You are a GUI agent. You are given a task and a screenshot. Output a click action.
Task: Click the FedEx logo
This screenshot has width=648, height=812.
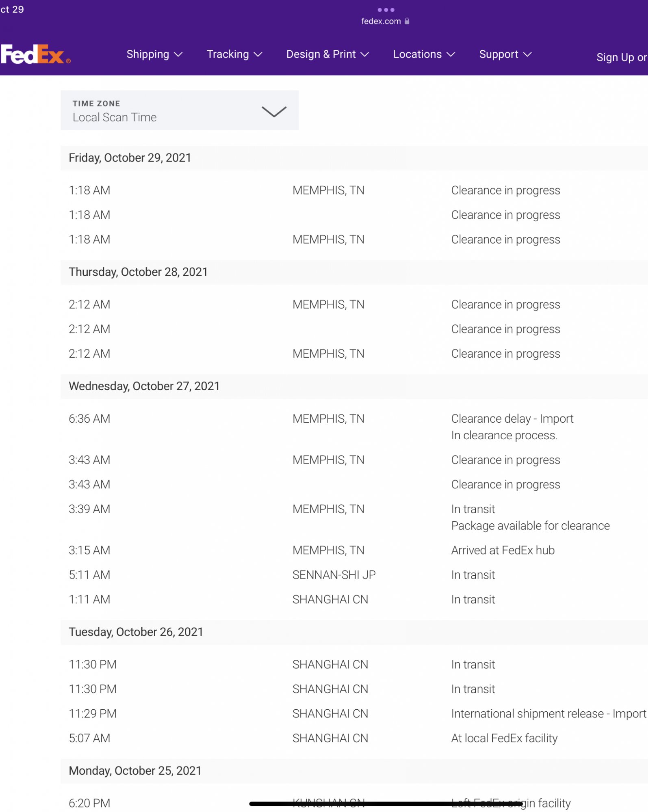(x=35, y=54)
